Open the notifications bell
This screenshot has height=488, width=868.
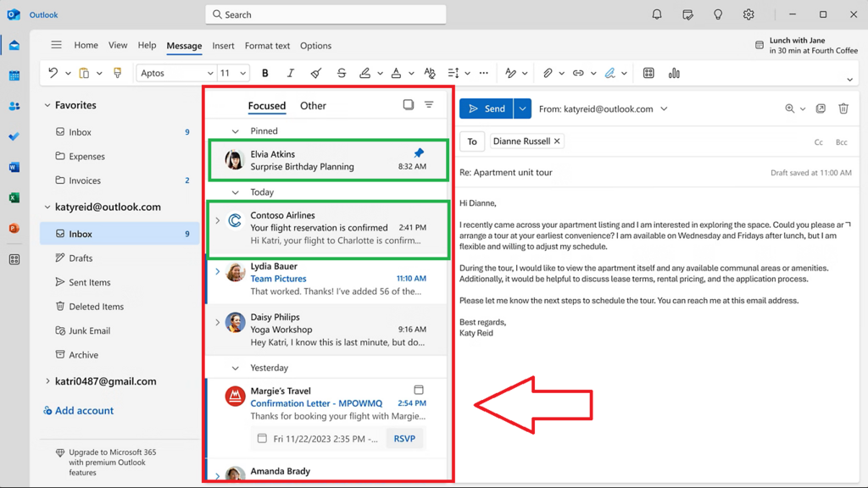[x=657, y=15]
